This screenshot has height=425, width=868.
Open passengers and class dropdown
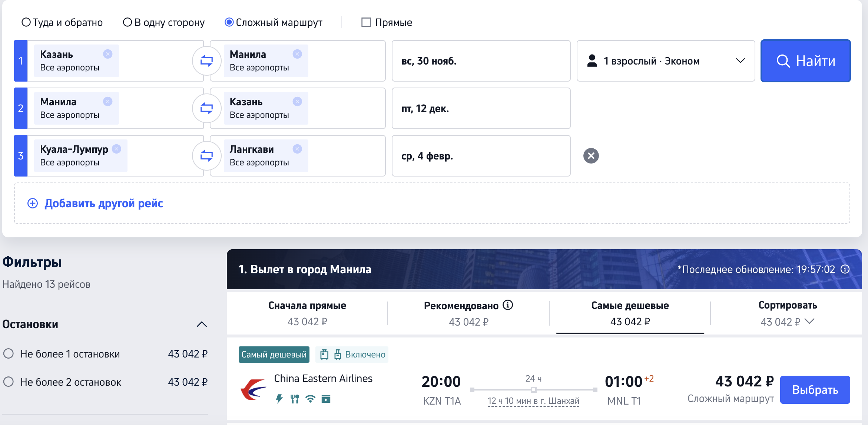pyautogui.click(x=666, y=61)
